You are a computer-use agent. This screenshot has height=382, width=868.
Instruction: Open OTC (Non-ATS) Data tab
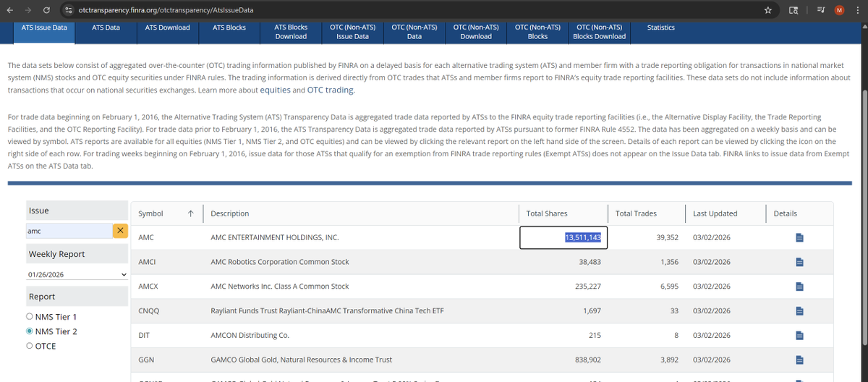pos(414,32)
